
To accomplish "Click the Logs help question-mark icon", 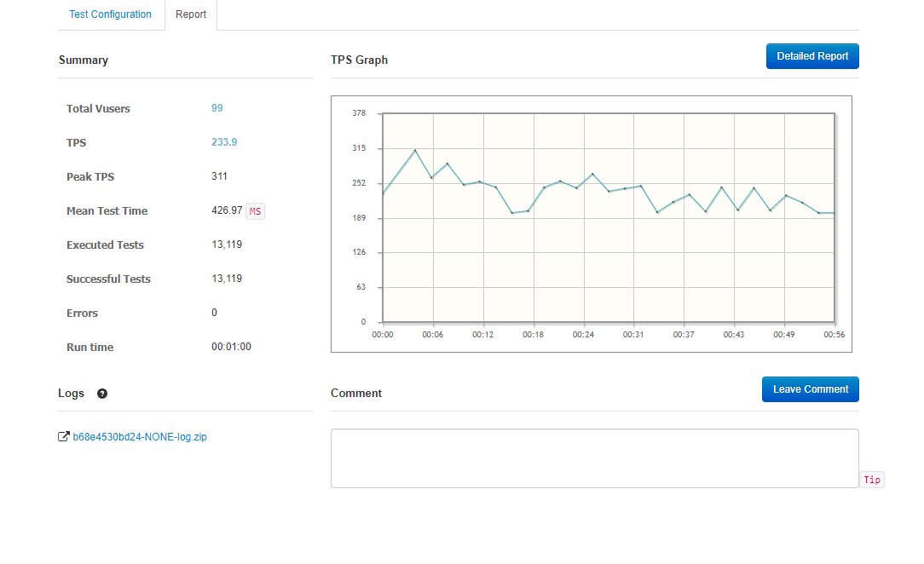I will [102, 394].
